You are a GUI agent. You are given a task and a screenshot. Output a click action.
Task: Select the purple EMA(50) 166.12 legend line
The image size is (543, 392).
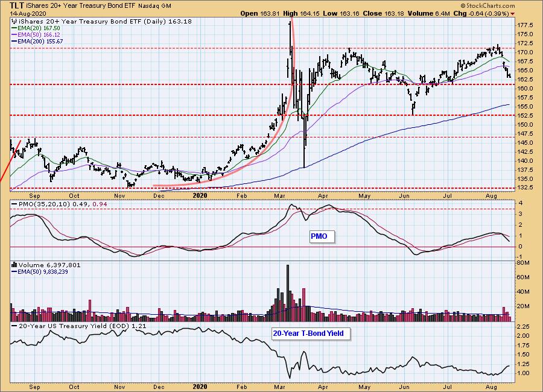14,34
